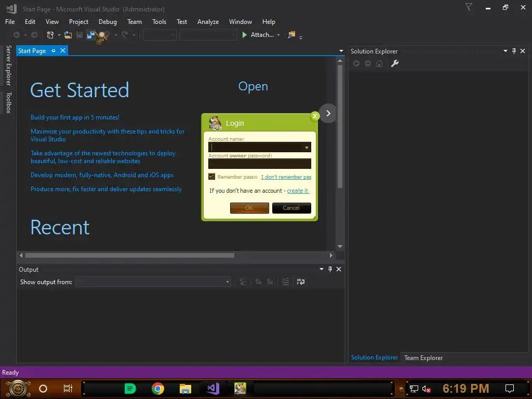
Task: Click the Solution Explorer Home icon
Action: coord(379,63)
